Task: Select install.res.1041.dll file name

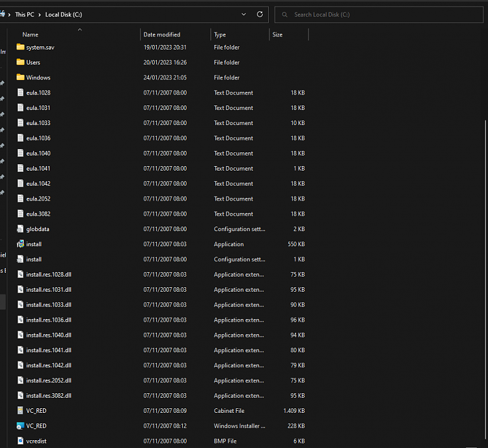Action: (x=49, y=350)
